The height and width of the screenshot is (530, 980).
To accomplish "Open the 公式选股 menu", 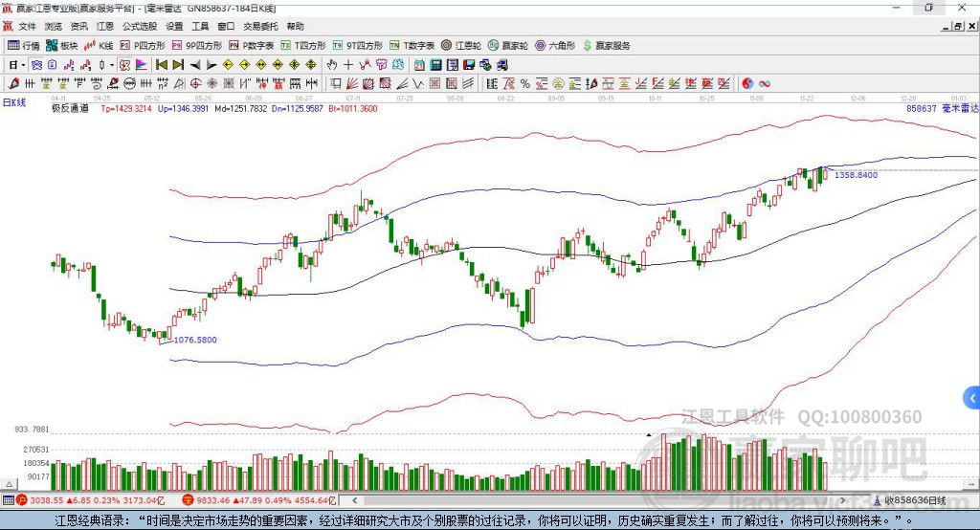I will pos(140,26).
